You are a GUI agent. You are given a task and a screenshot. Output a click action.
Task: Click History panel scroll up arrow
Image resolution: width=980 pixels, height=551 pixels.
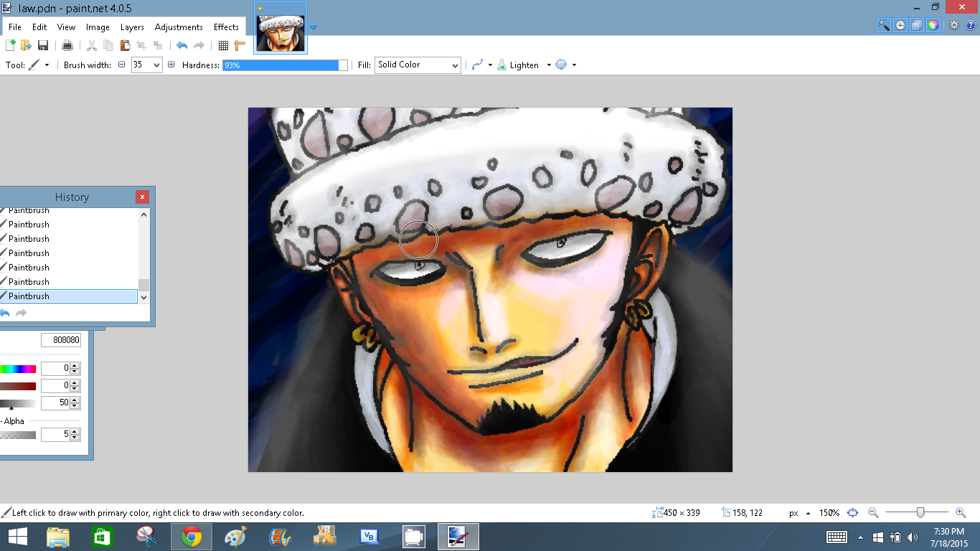[x=144, y=215]
